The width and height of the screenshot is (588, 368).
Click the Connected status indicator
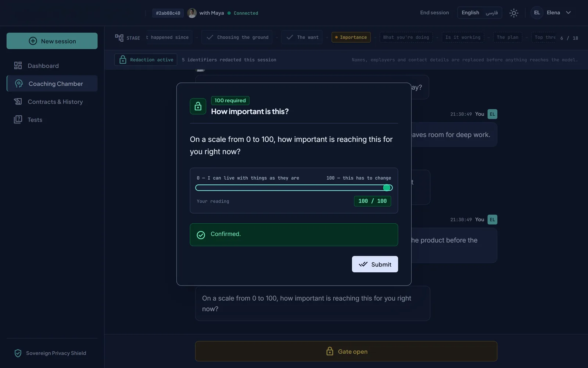click(243, 13)
